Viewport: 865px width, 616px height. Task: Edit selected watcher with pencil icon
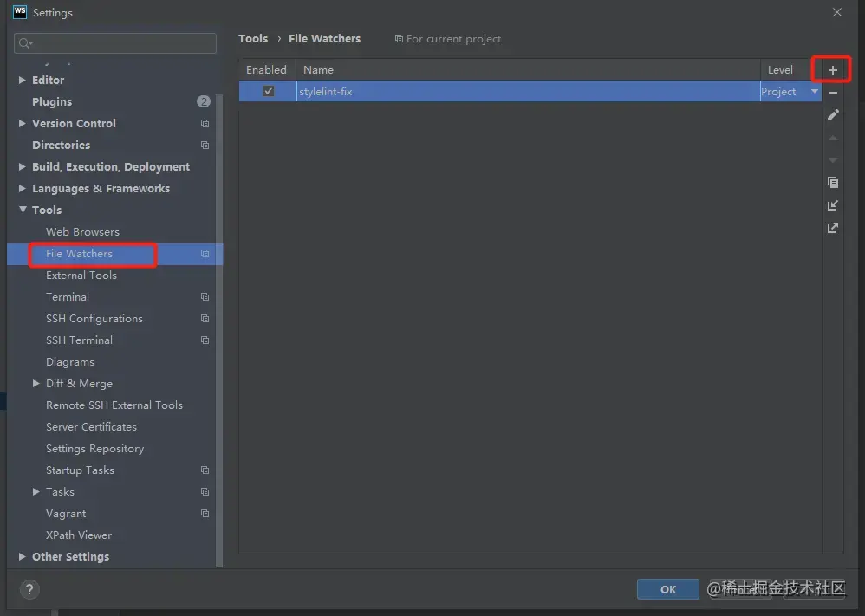pos(833,114)
